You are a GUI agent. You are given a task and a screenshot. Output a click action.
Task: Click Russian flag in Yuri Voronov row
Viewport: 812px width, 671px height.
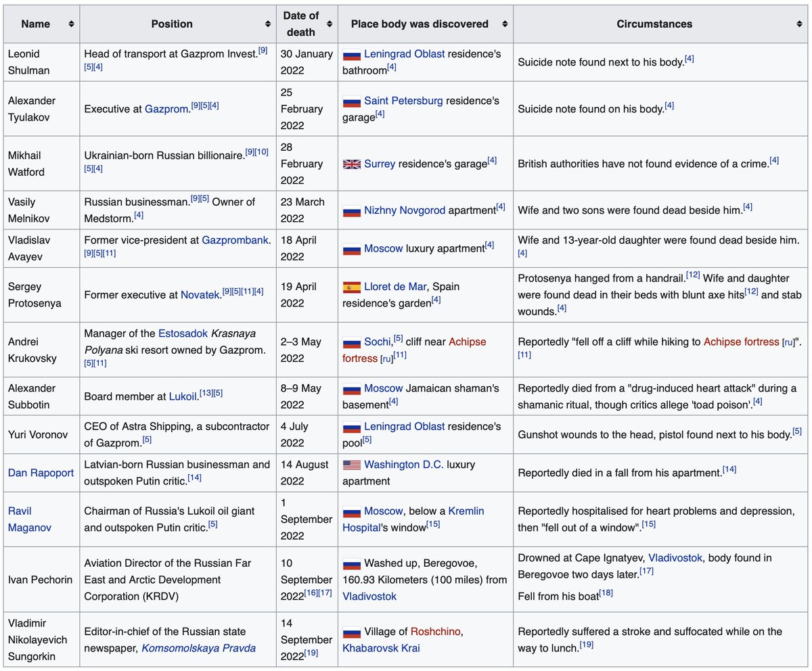[352, 427]
